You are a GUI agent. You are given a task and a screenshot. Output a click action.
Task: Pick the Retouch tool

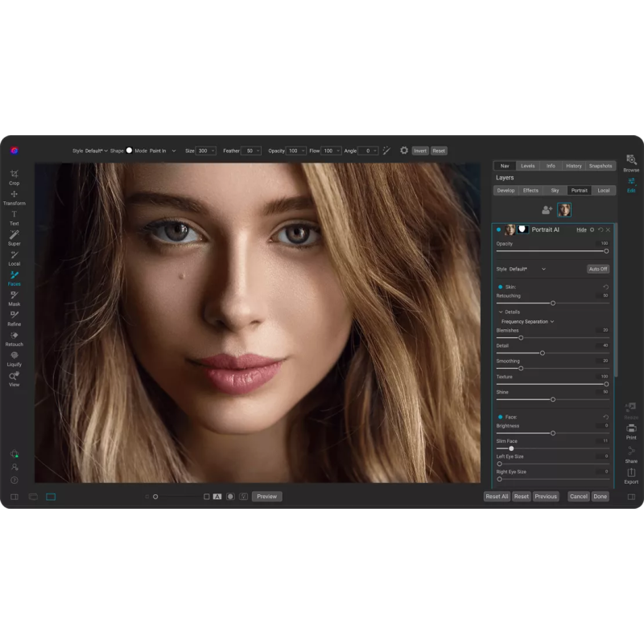tap(14, 337)
